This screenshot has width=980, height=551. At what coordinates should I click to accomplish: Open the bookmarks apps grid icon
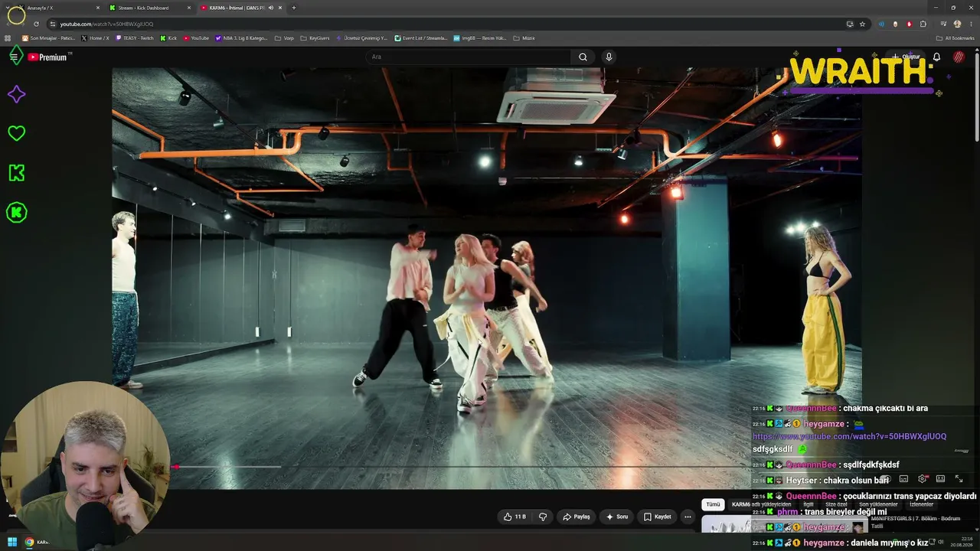click(8, 37)
